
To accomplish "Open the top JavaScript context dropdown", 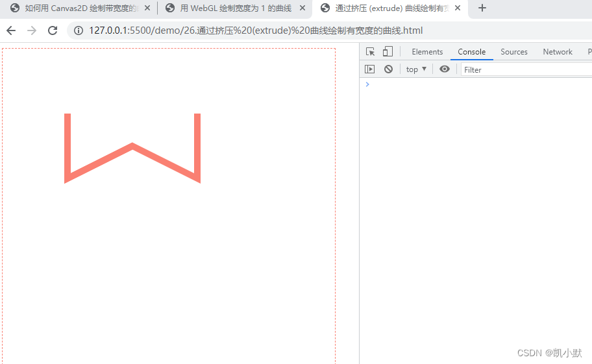I will coord(416,69).
